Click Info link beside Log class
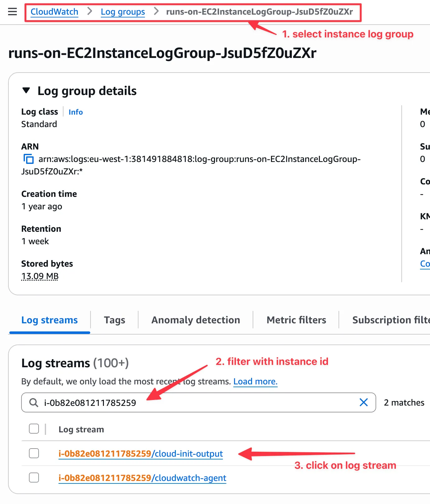This screenshot has width=430, height=504. tap(76, 112)
